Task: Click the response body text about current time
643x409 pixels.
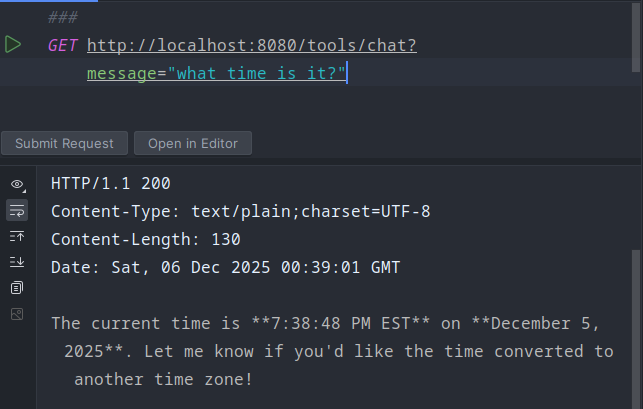Action: 330,352
